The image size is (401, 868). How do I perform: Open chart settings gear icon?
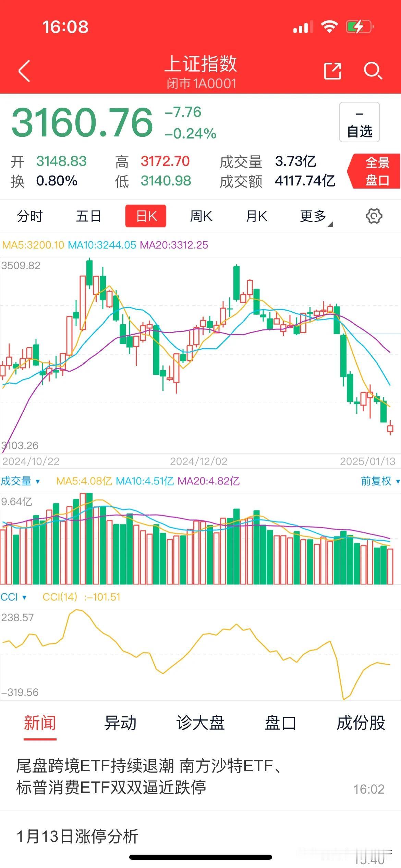tap(374, 216)
